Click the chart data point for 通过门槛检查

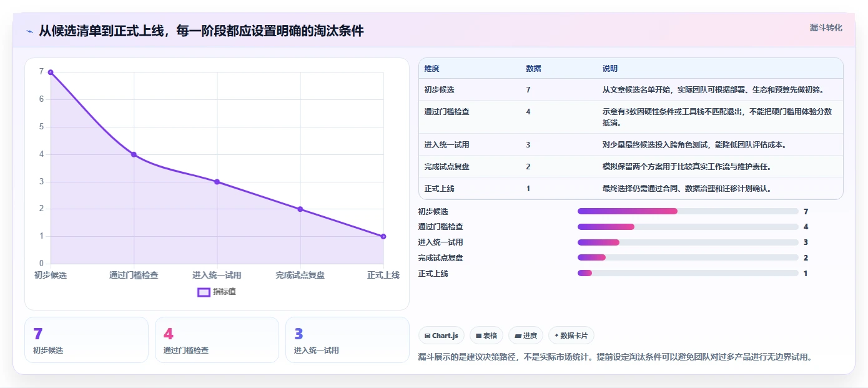[x=134, y=154]
